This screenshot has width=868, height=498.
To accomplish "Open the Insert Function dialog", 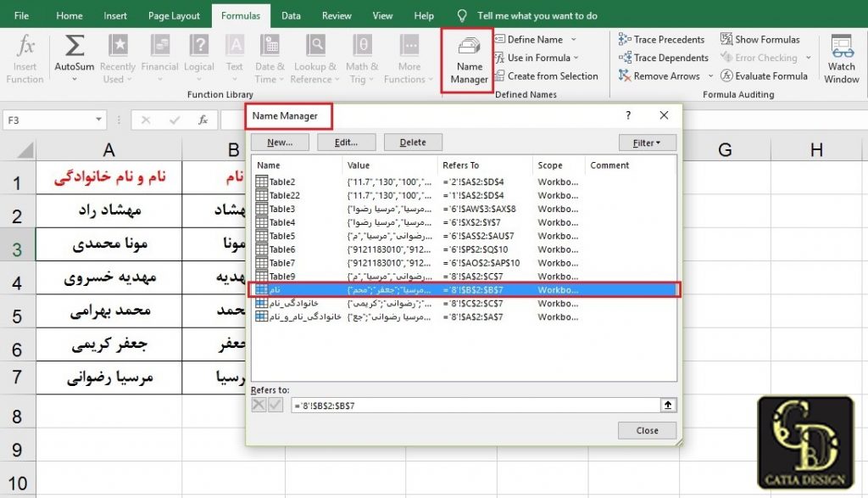I will pyautogui.click(x=25, y=59).
